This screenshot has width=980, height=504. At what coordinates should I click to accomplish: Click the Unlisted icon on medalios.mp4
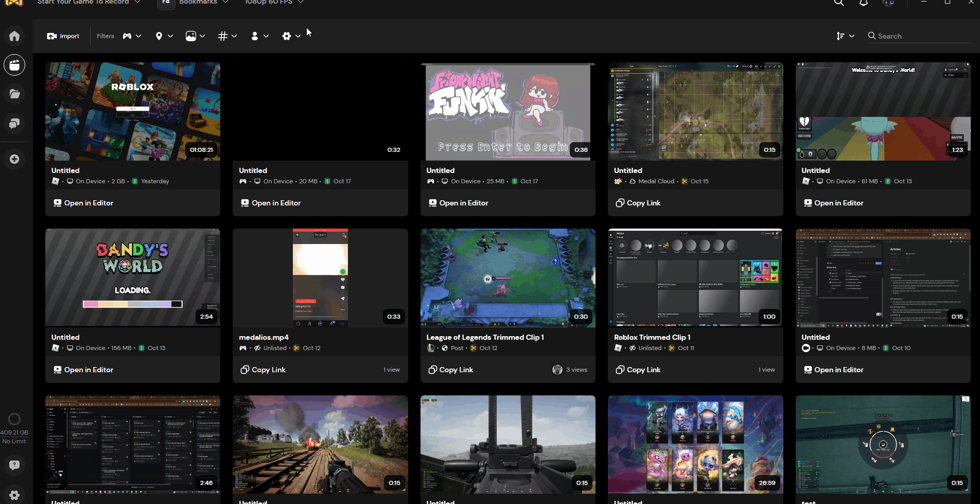[x=257, y=348]
